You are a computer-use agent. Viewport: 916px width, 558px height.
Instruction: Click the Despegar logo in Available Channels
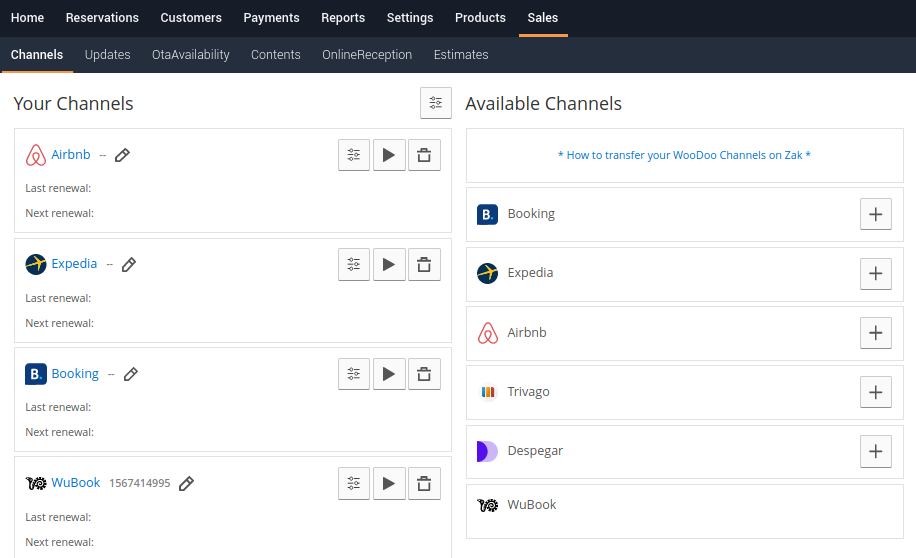(x=487, y=451)
